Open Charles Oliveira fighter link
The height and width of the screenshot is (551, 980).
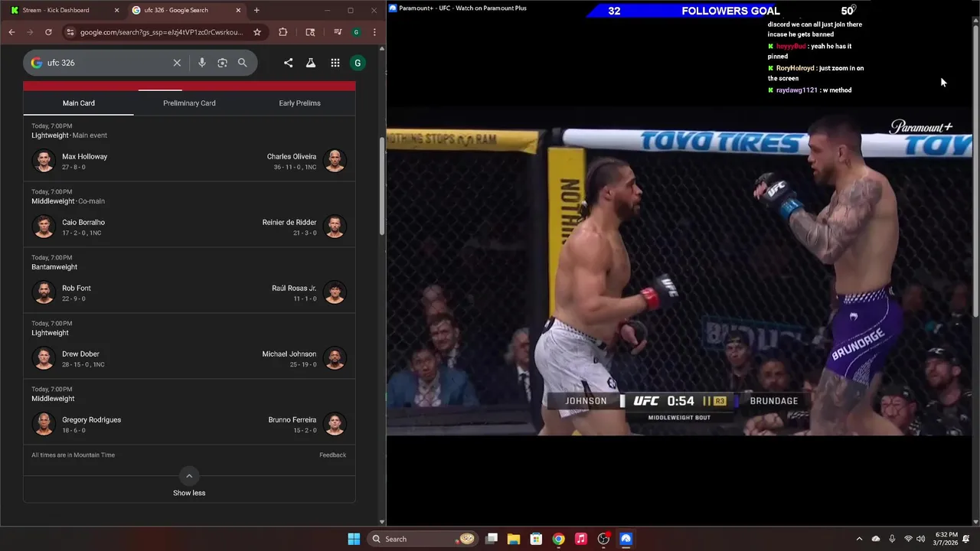tap(291, 156)
